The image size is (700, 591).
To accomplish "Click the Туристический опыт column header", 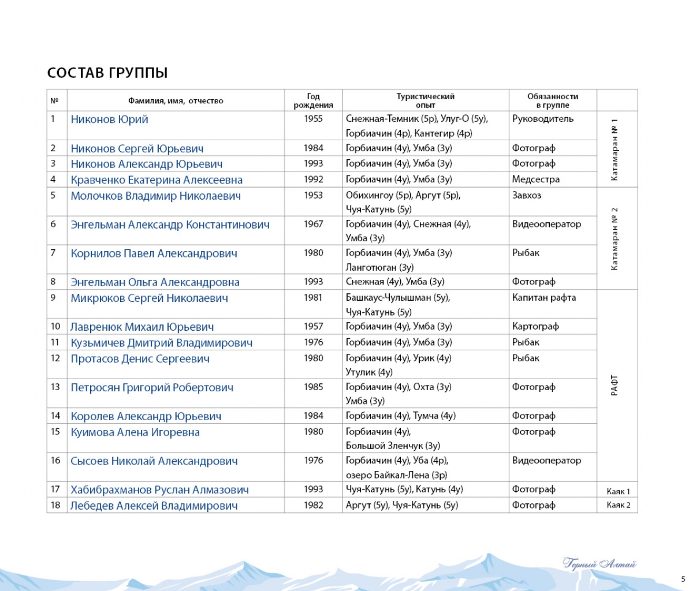I will coord(425,100).
